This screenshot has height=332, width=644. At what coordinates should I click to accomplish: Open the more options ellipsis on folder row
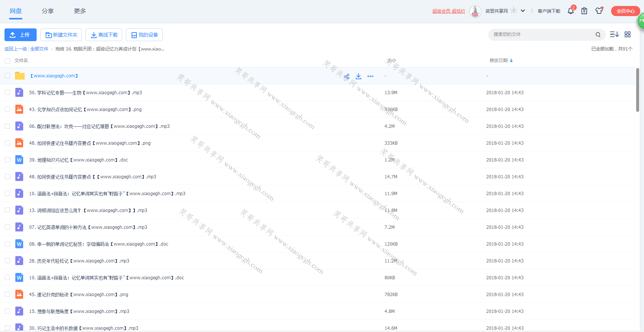point(370,76)
